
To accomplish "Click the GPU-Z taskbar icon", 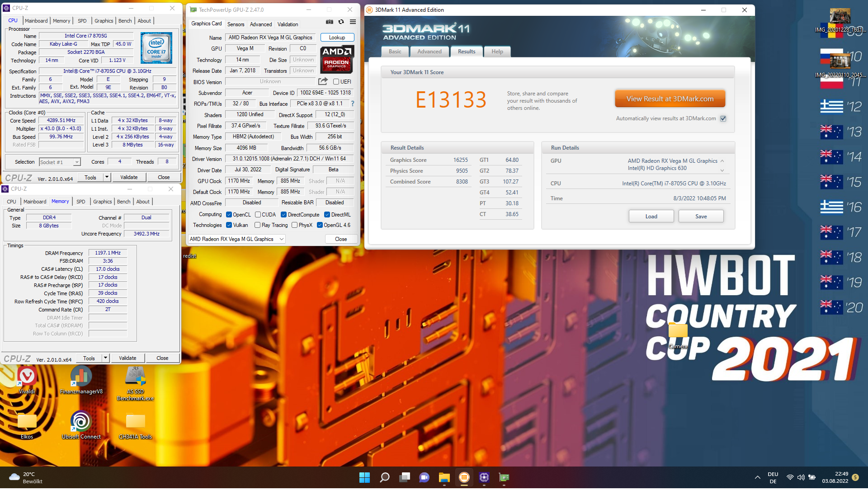I will [504, 477].
